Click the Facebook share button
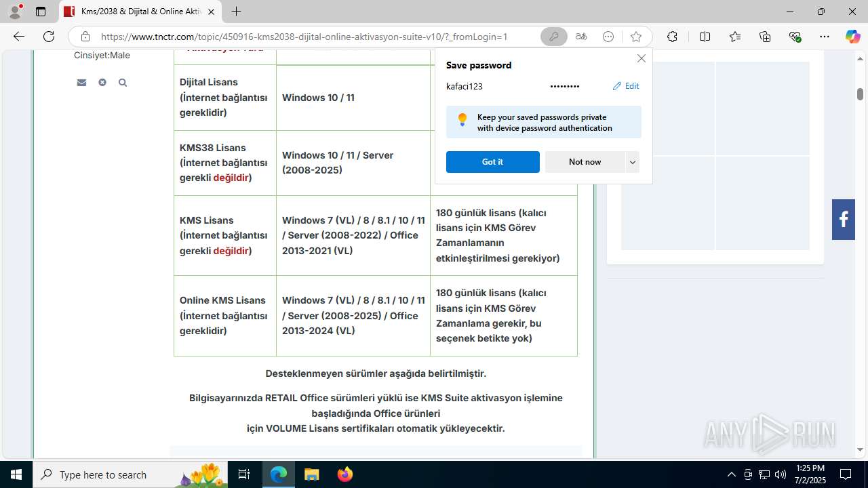The image size is (868, 488). tap(844, 220)
